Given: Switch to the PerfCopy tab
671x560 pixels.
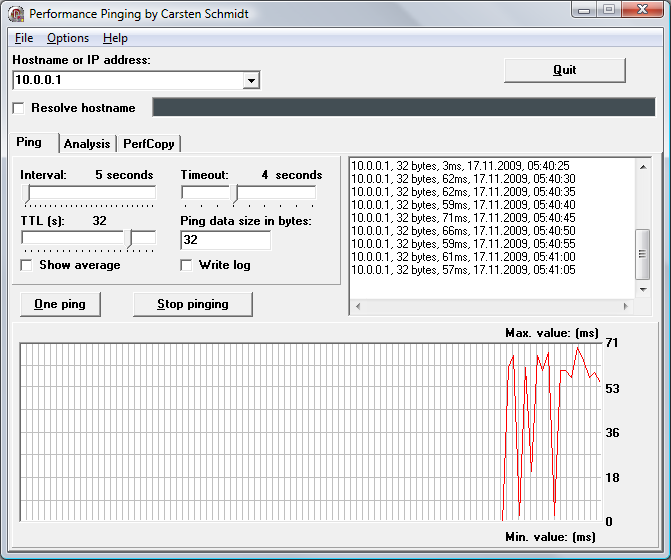Looking at the screenshot, I should pyautogui.click(x=148, y=144).
